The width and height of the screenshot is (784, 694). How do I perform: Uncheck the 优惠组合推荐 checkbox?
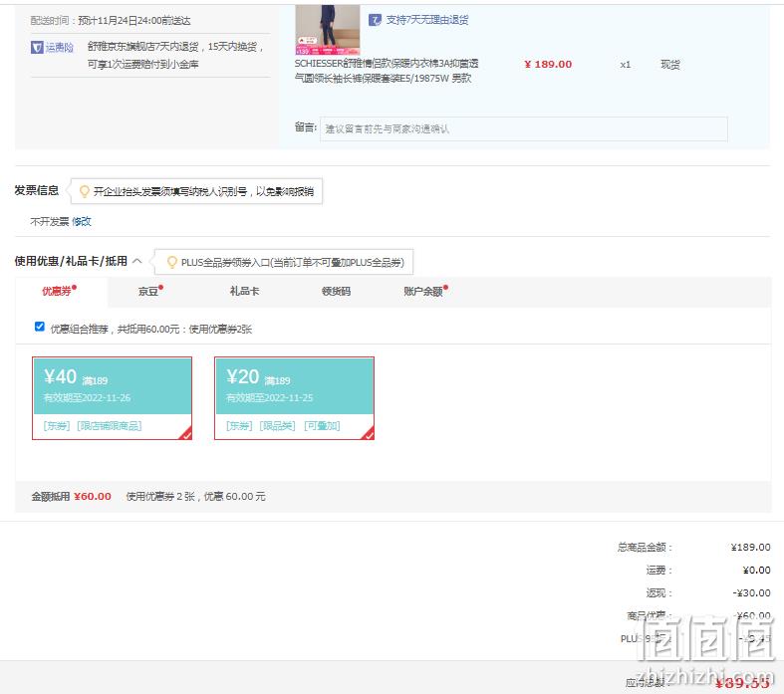tap(40, 327)
